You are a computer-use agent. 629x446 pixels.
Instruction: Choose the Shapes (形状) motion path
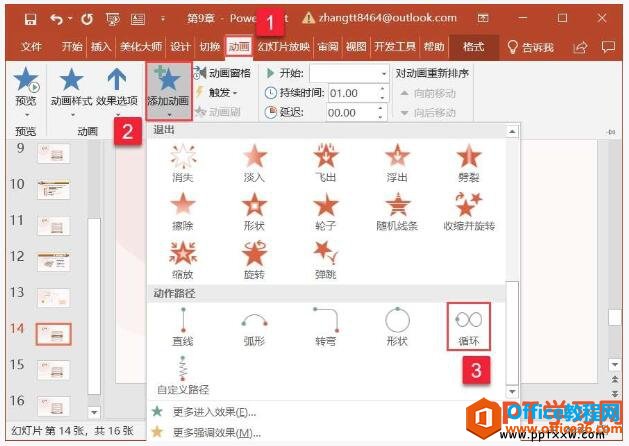pos(397,327)
